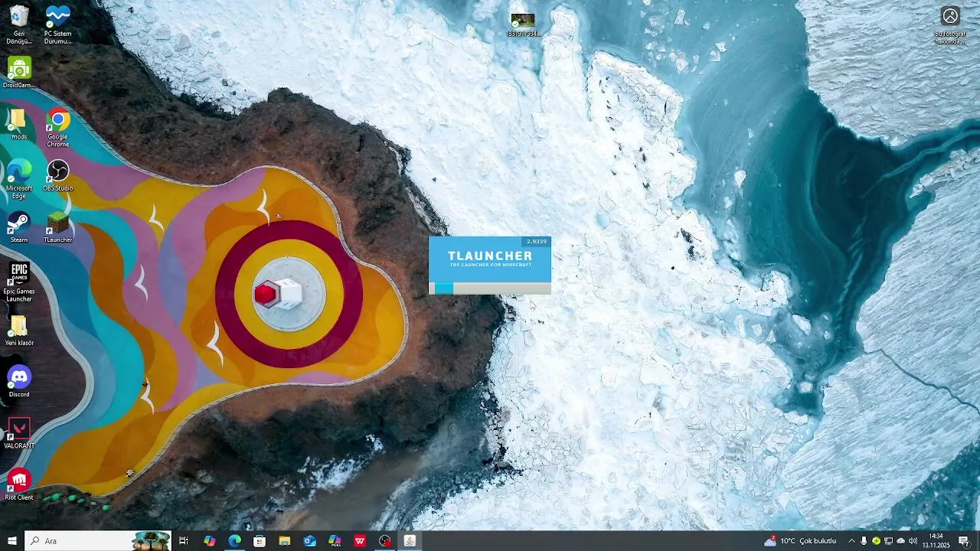Viewport: 980px width, 551px height.
Task: Open Outlook from the taskbar
Action: tap(309, 541)
